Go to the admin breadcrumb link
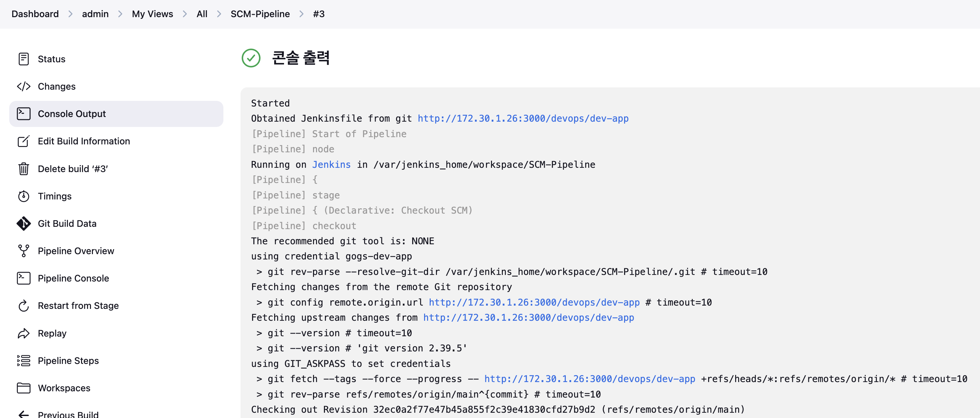The height and width of the screenshot is (418, 980). (95, 14)
